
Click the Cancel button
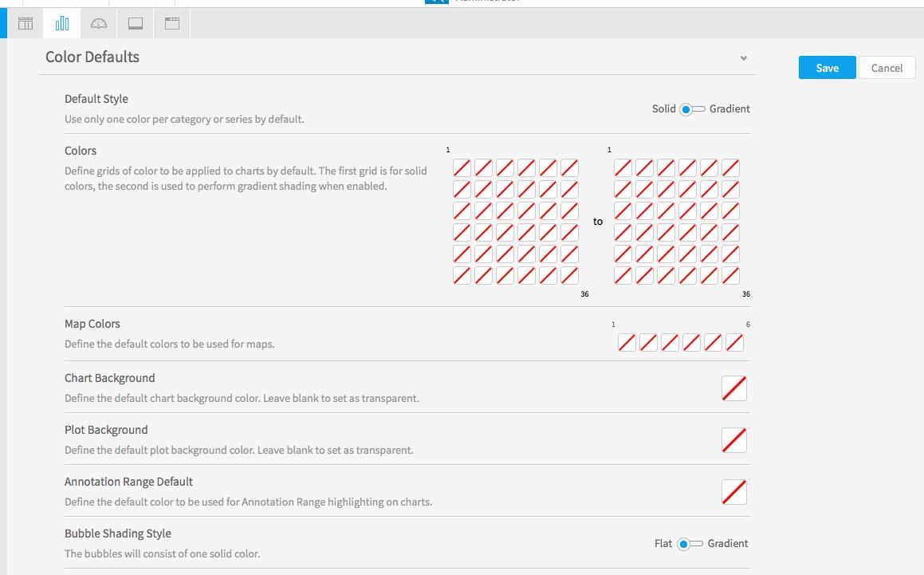tap(887, 68)
